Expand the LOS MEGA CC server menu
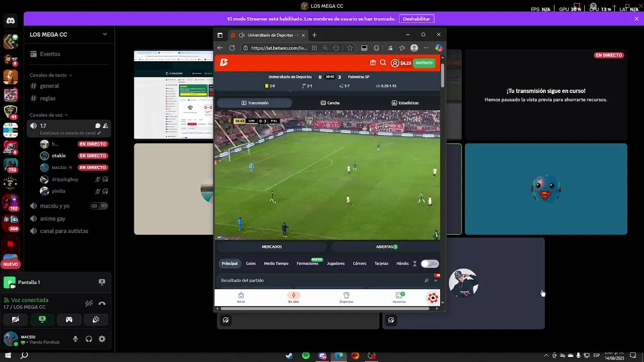 tap(105, 34)
